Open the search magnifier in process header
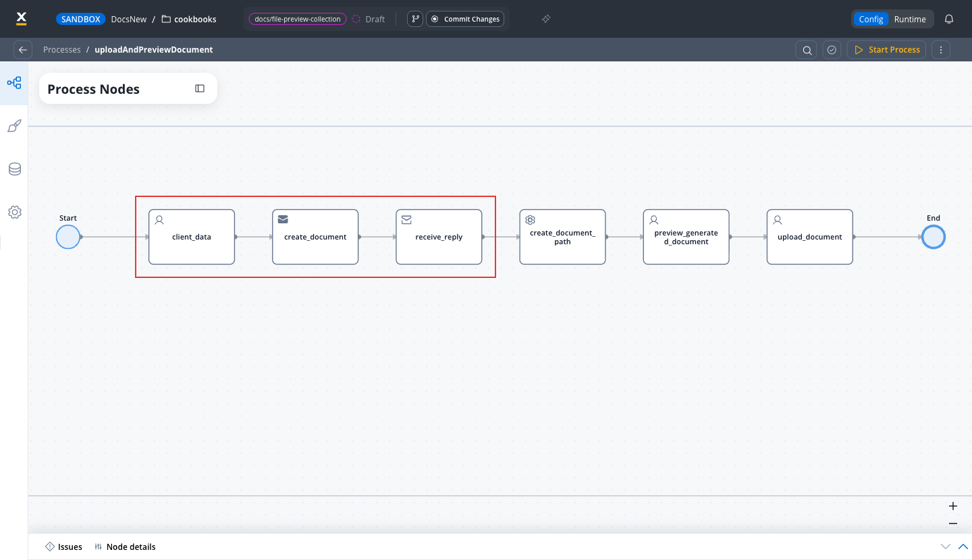 pos(807,49)
